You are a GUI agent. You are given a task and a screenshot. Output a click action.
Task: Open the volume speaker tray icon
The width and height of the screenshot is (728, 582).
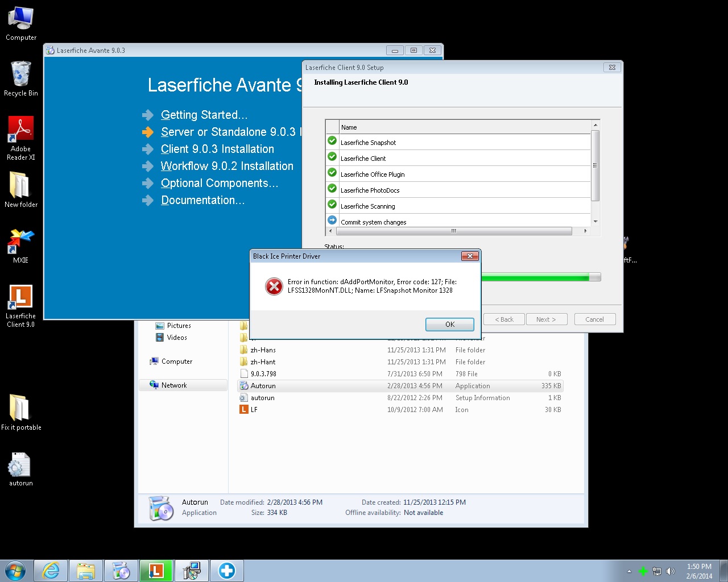pos(671,571)
